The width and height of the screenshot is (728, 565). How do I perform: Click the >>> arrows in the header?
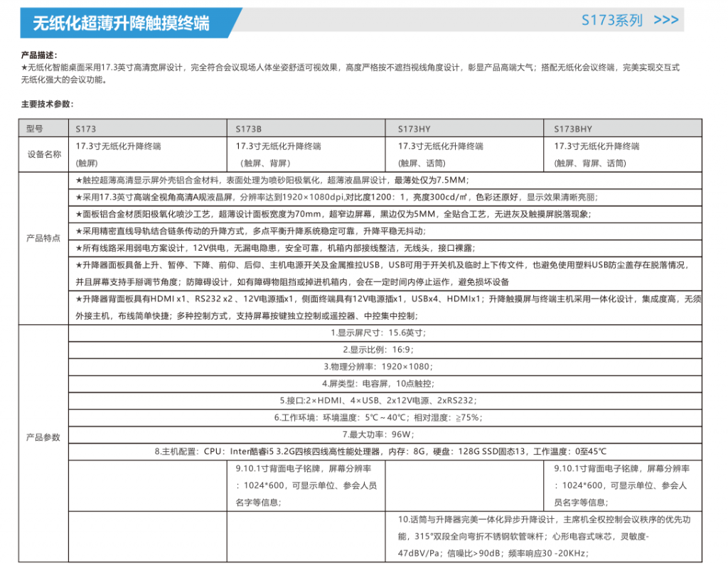pos(665,20)
